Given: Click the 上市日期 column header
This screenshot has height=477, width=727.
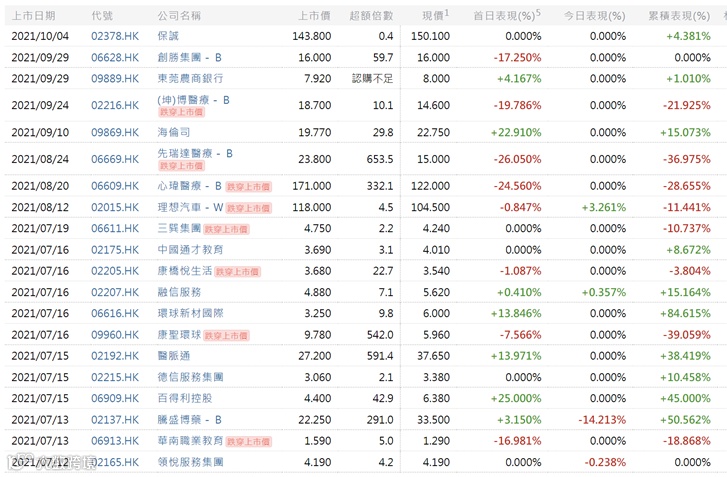Looking at the screenshot, I should point(33,16).
